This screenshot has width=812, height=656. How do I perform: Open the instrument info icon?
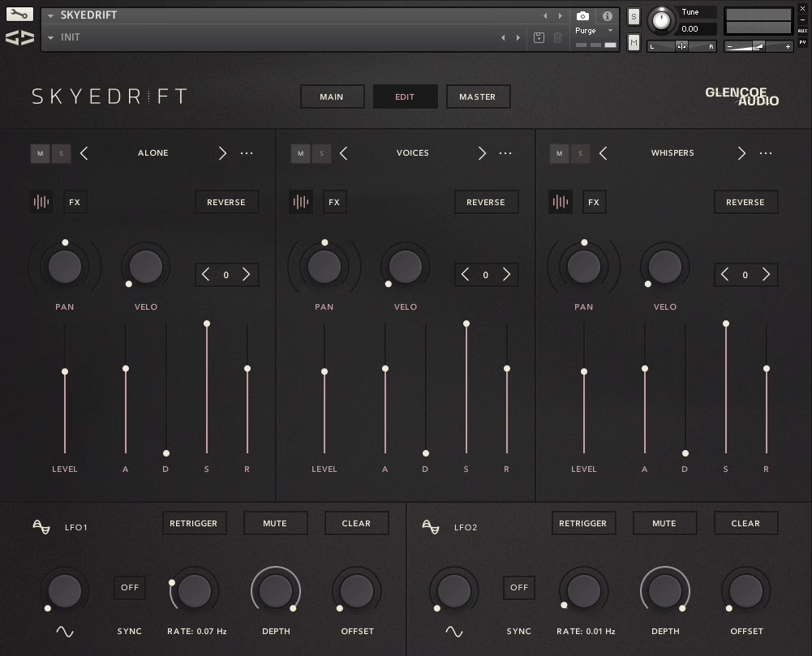(608, 16)
